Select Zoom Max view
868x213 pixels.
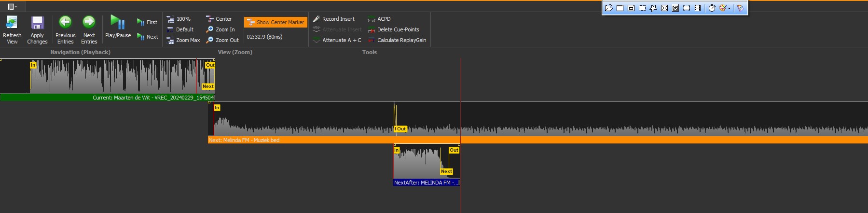click(183, 40)
